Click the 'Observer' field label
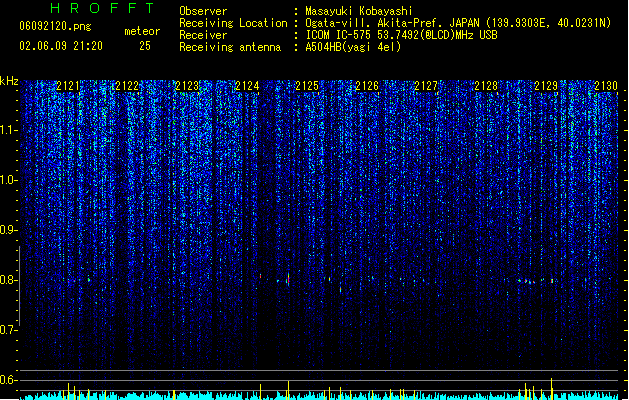 tap(203, 11)
